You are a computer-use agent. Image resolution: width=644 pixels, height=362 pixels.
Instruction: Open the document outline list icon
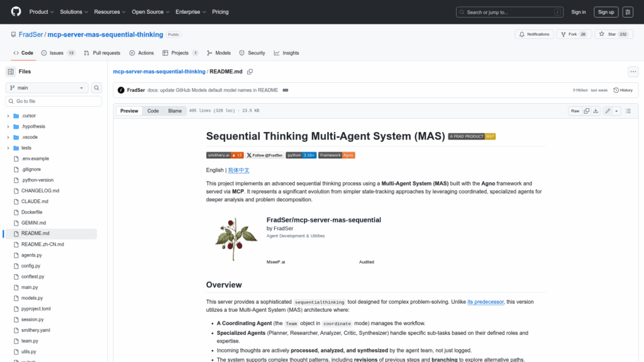[x=628, y=111]
